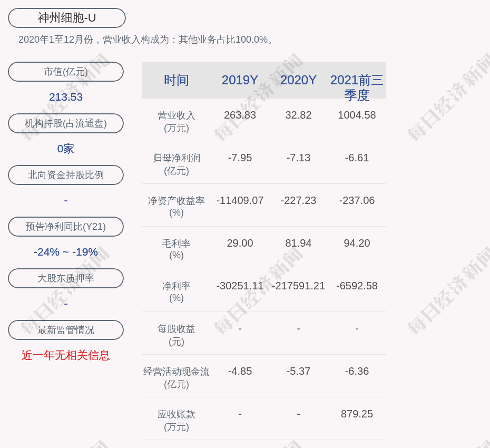Select net profit value -7.13

pyautogui.click(x=298, y=158)
